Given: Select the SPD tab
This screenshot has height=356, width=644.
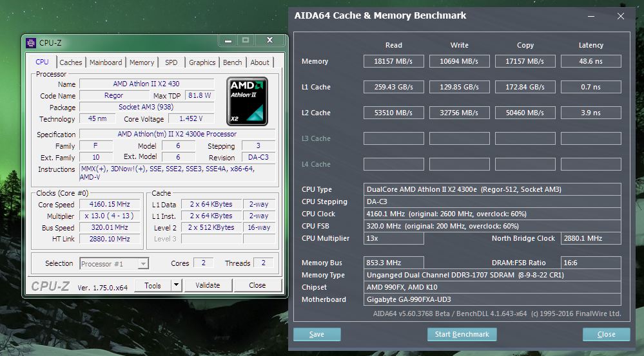Looking at the screenshot, I should [171, 62].
